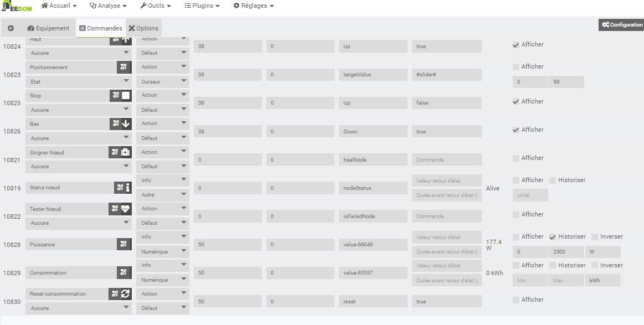Open the Autre subtype dropdown for Statut nœud

click(x=163, y=195)
